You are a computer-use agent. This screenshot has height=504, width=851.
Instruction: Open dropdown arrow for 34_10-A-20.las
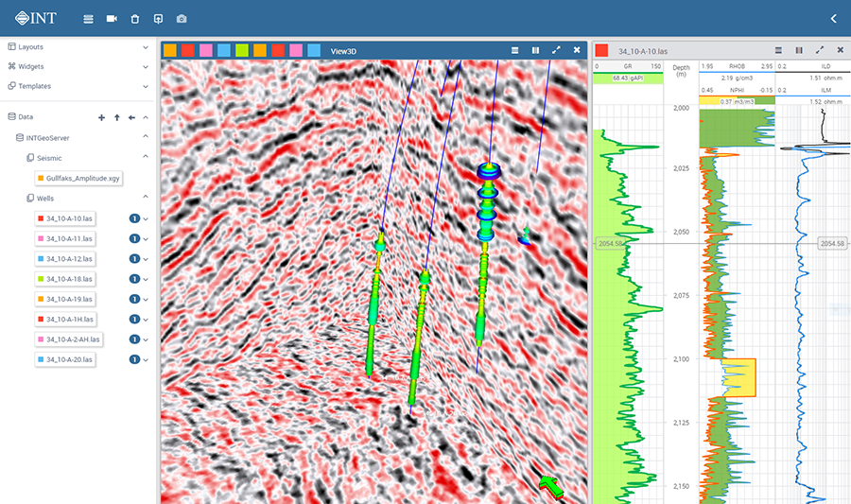(x=146, y=359)
